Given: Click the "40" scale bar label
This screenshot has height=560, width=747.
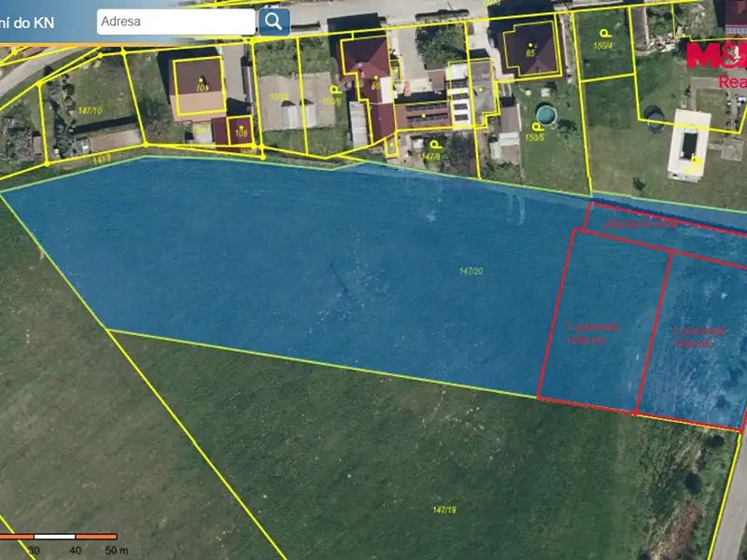Looking at the screenshot, I should [x=76, y=551].
